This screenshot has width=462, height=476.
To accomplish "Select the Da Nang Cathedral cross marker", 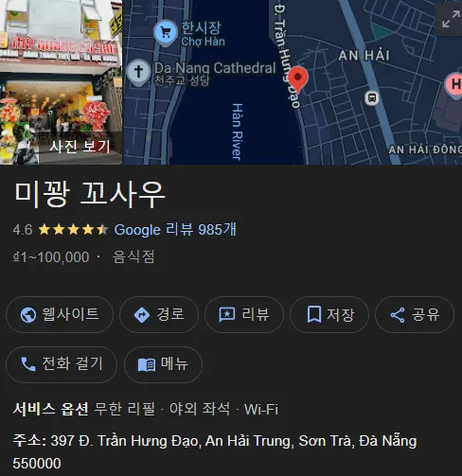I will (x=138, y=72).
